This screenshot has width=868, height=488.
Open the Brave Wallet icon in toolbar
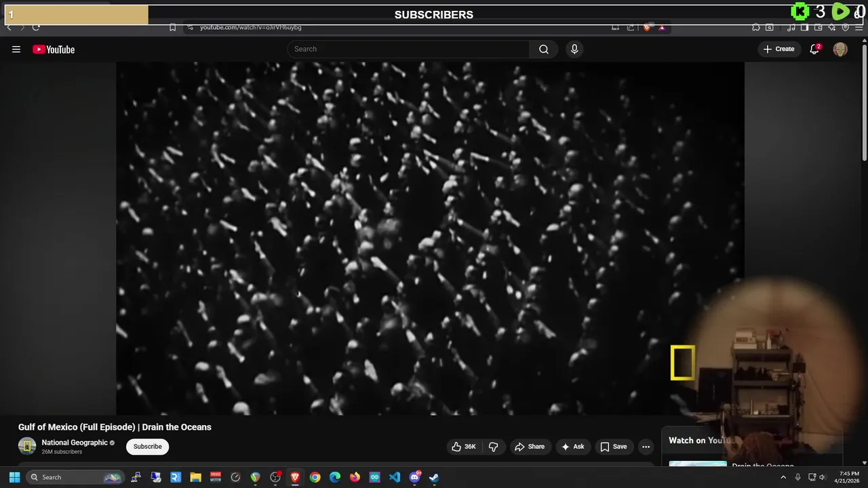tap(818, 27)
